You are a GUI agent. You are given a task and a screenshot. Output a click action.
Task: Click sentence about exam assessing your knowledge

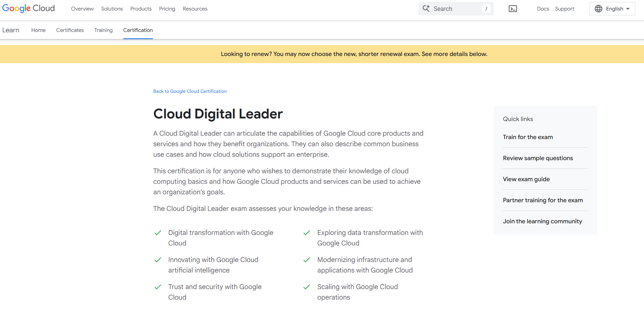(x=263, y=209)
